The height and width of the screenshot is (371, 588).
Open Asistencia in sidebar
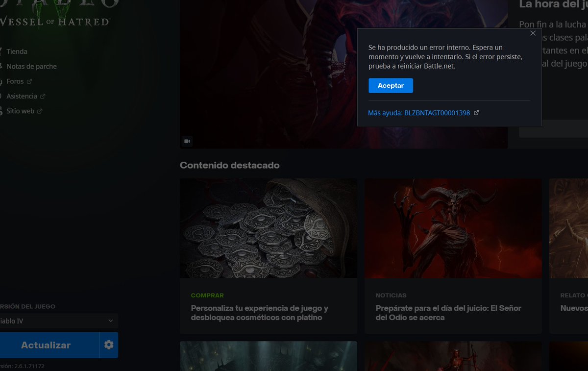(22, 96)
